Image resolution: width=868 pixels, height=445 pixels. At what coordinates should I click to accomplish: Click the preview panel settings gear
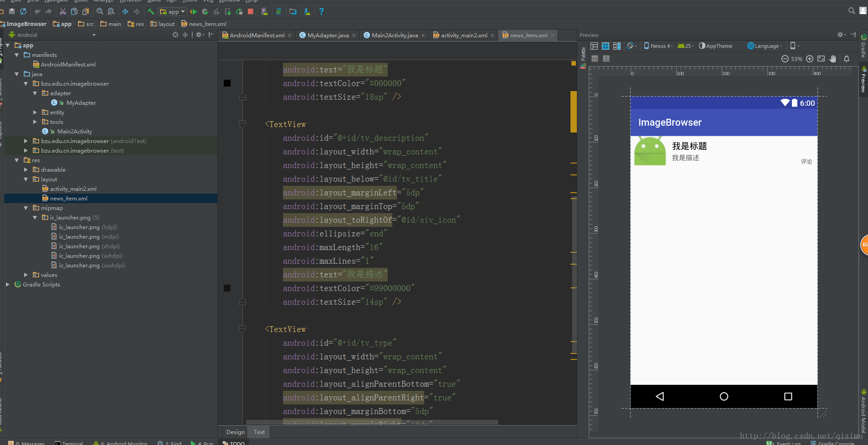click(841, 35)
